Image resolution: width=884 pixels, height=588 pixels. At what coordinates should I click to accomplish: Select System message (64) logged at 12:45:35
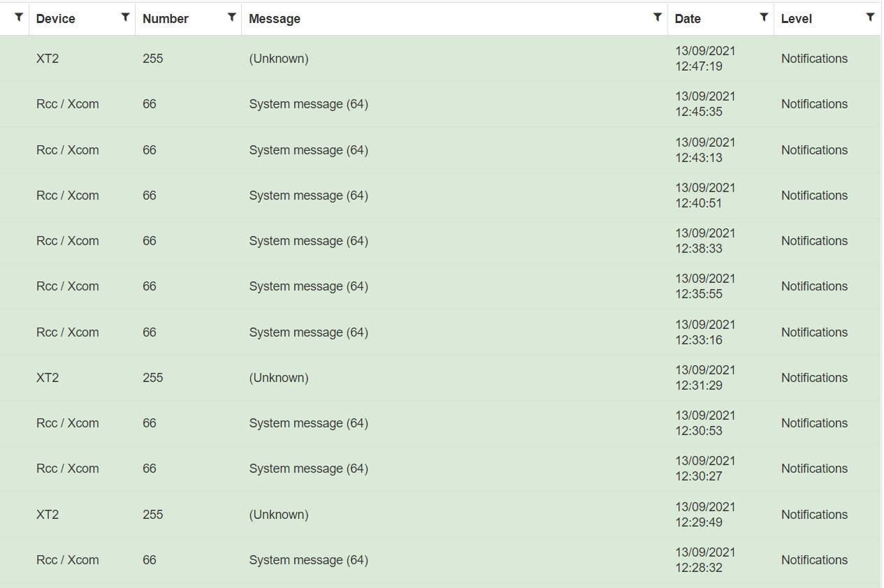(308, 104)
